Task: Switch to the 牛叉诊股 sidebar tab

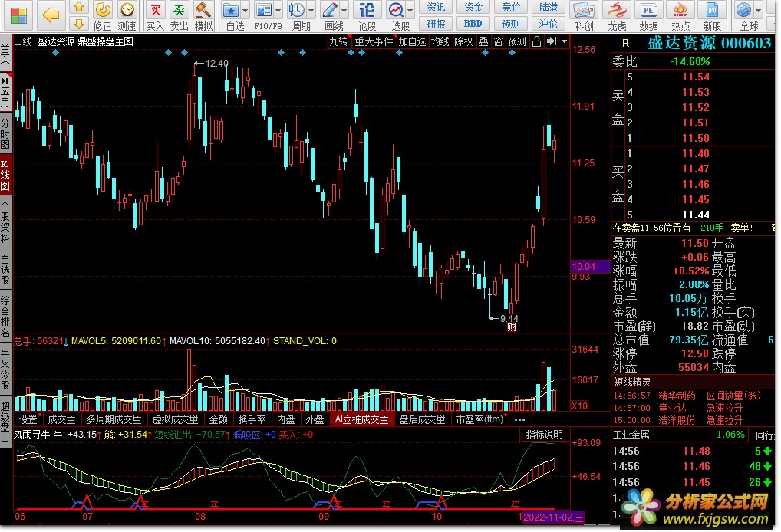Action: (x=5, y=369)
